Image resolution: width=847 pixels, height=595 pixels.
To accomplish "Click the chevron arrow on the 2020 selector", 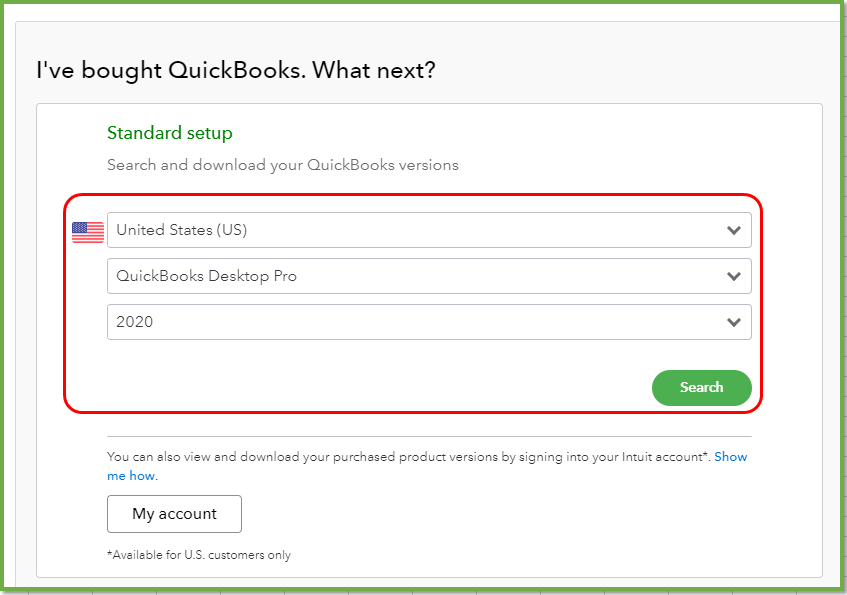I will click(x=735, y=322).
